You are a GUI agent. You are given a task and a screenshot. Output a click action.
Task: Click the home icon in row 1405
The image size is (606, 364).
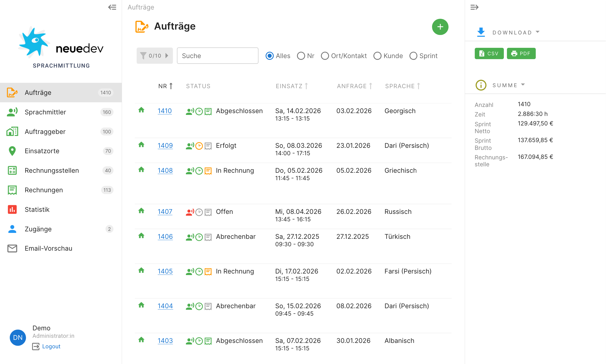[x=141, y=270]
